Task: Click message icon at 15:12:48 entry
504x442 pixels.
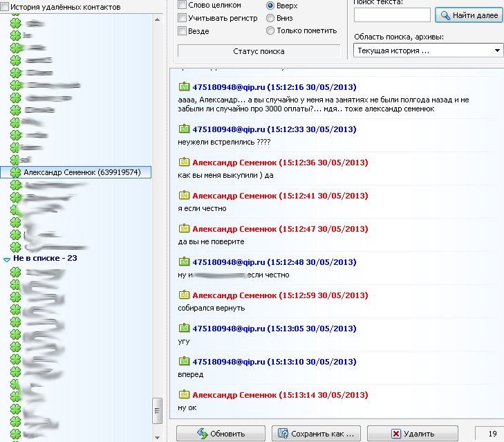Action: 184,261
